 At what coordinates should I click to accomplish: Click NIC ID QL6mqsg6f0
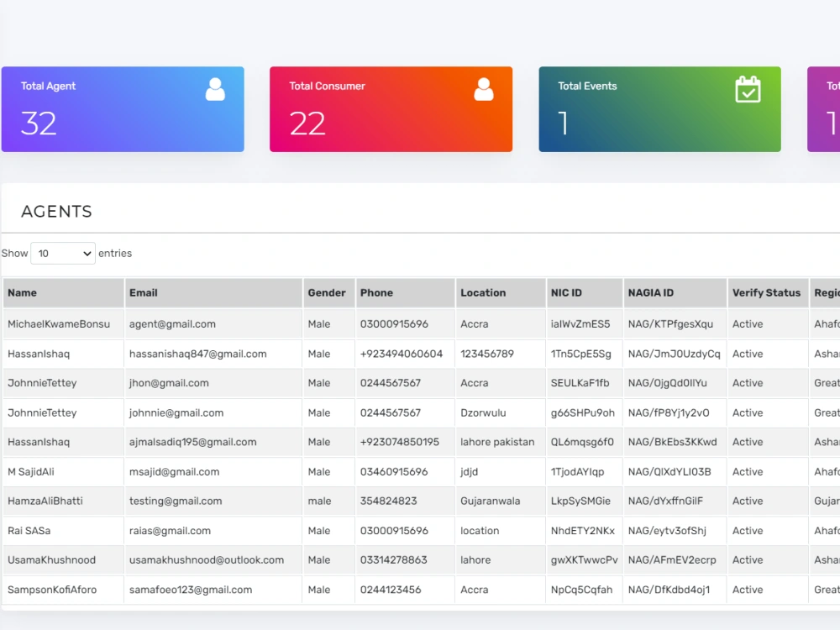(x=582, y=442)
